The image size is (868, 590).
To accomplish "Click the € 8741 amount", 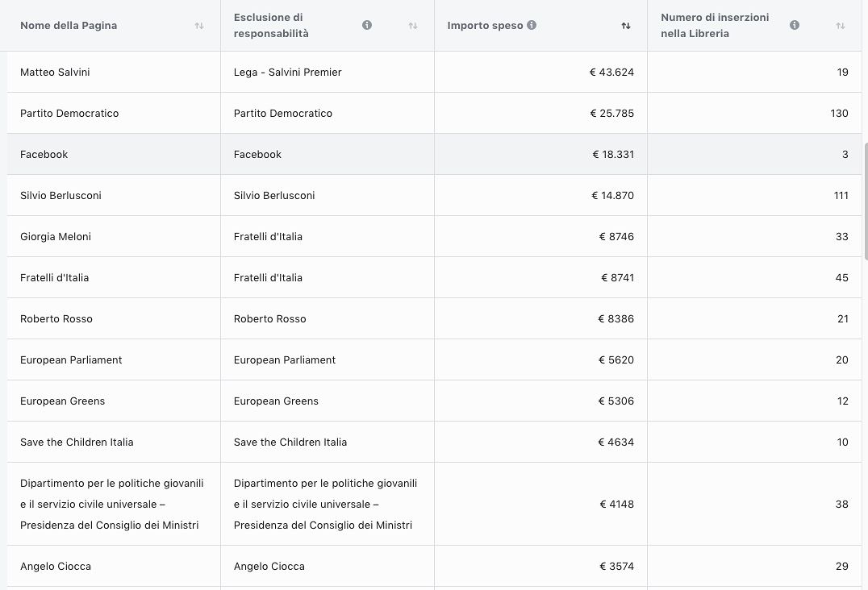I will click(x=617, y=277).
